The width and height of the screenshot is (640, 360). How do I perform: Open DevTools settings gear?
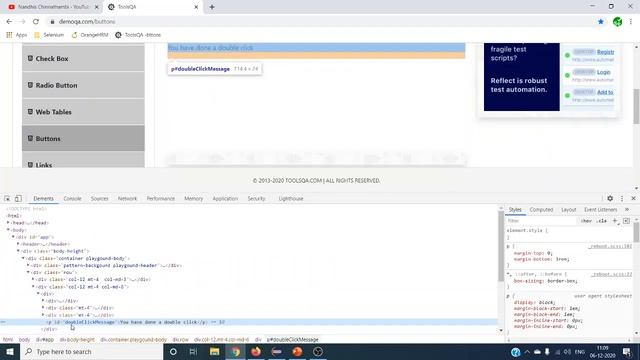coord(610,198)
